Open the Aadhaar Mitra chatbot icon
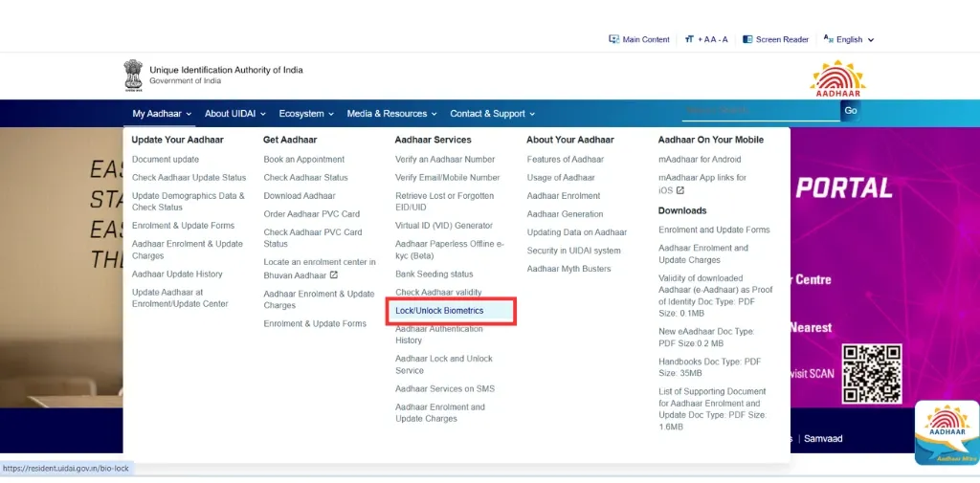 947,433
